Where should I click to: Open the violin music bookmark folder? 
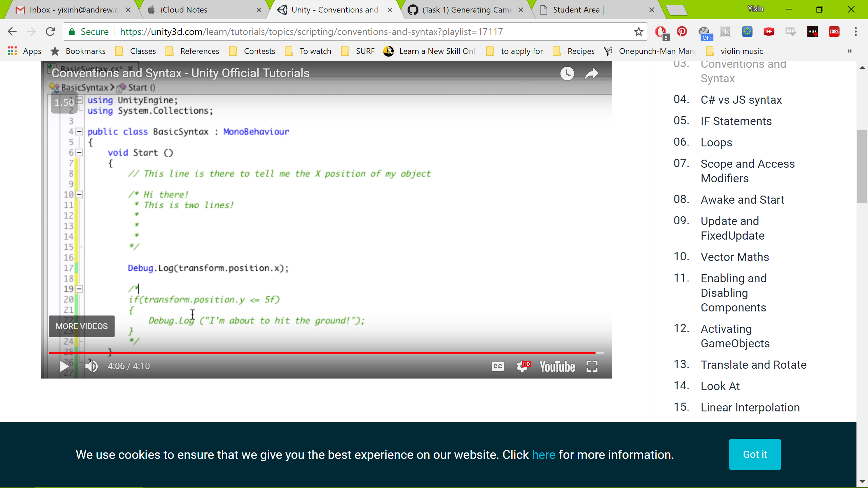pyautogui.click(x=734, y=51)
